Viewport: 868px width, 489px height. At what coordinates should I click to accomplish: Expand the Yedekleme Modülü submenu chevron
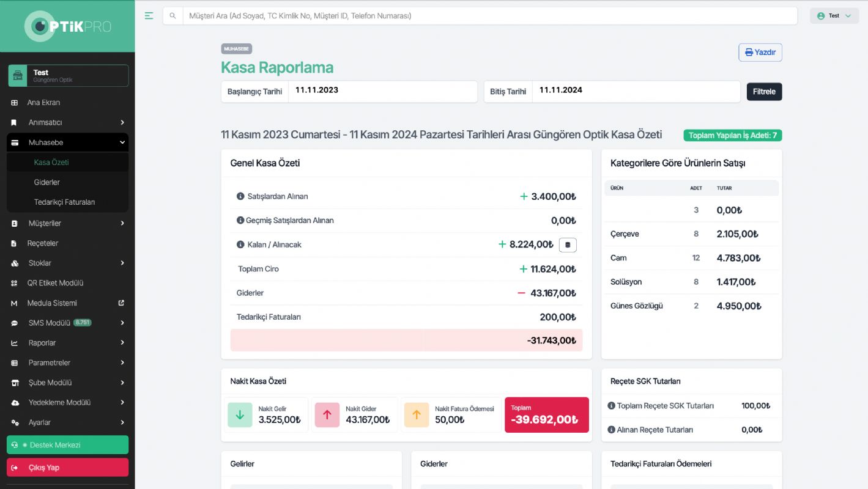122,403
